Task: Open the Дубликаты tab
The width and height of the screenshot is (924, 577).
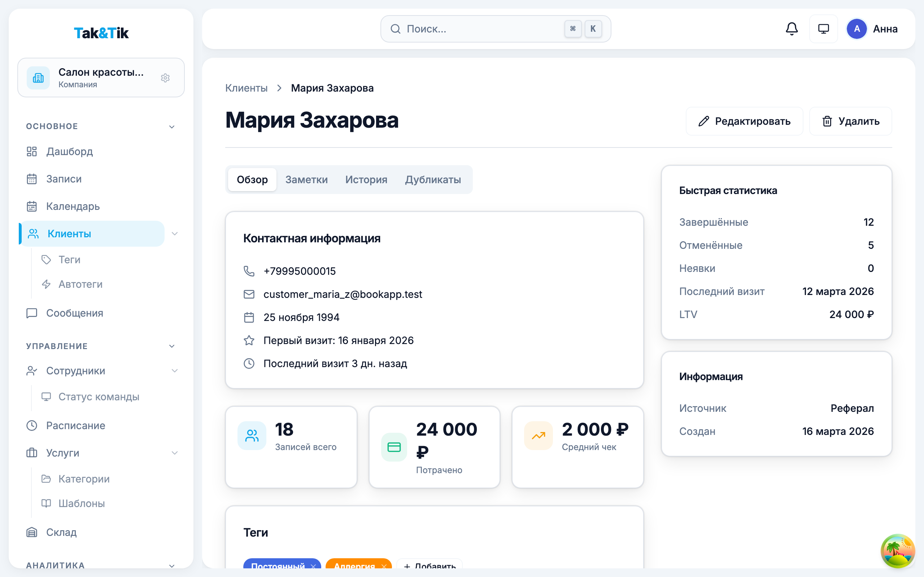Action: pos(433,179)
